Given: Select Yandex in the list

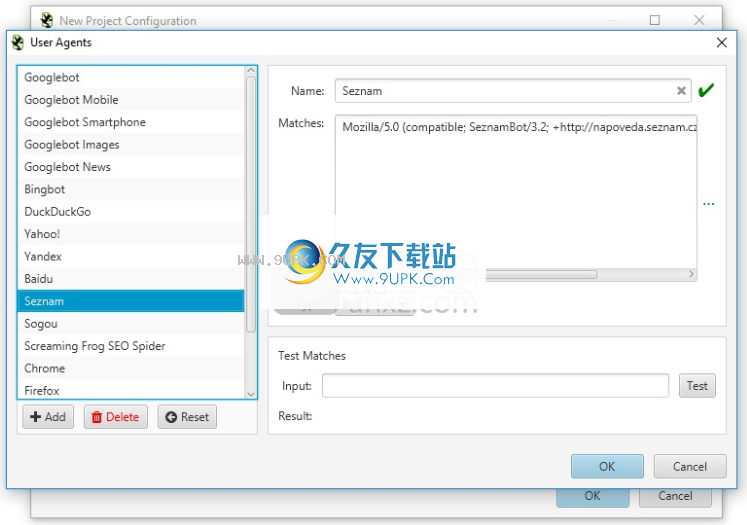Looking at the screenshot, I should [x=131, y=256].
